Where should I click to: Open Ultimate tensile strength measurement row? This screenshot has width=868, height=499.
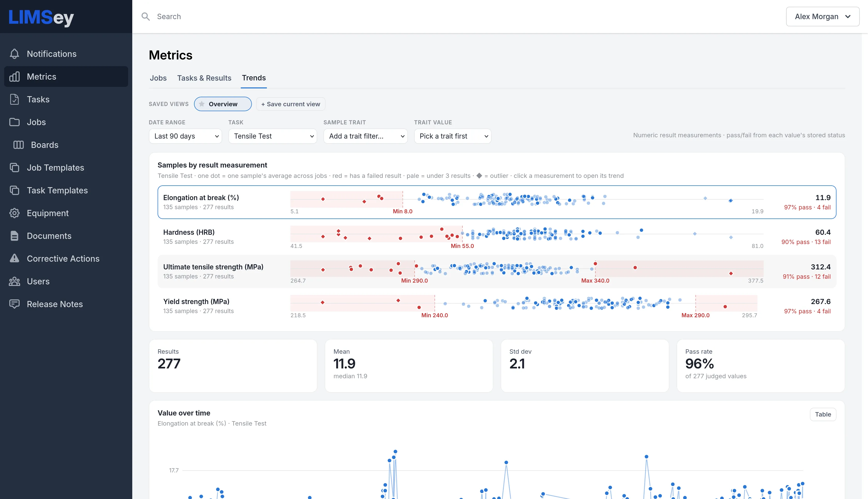tap(497, 271)
